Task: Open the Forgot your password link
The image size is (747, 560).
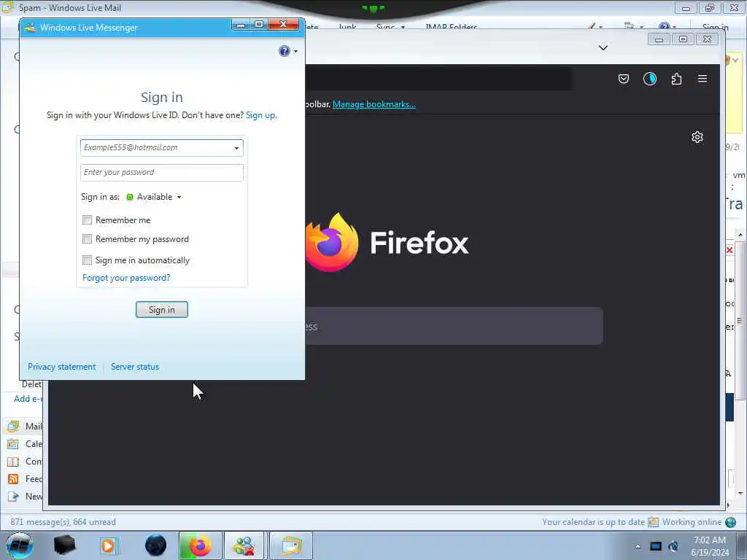Action: [126, 278]
